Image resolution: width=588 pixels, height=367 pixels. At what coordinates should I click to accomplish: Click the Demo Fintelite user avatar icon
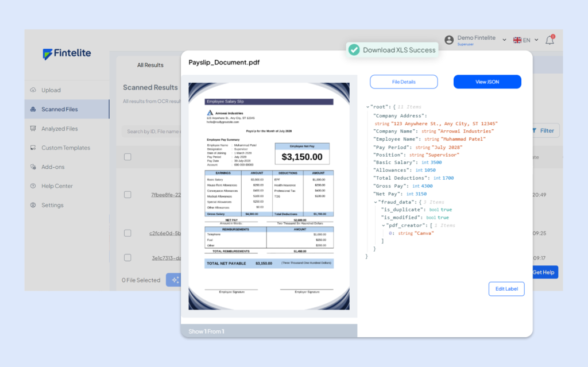(449, 40)
